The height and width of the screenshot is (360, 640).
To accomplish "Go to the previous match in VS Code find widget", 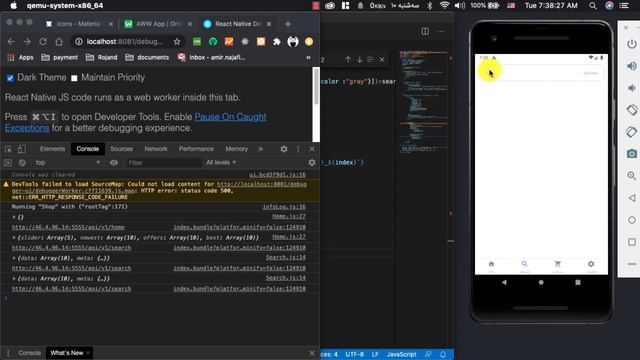I will (x=348, y=60).
